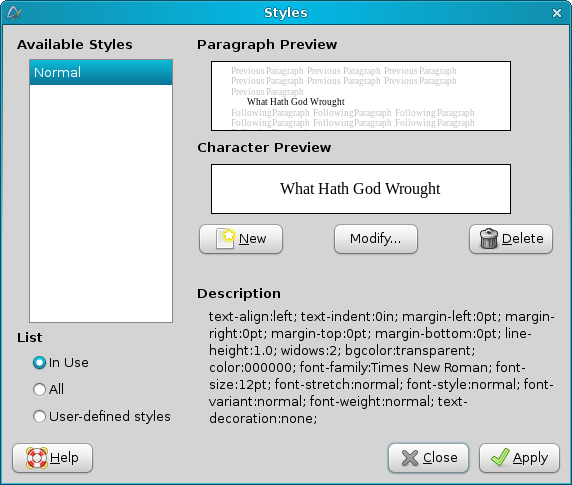The image size is (572, 485).
Task: Select the All radio button
Action: [39, 389]
